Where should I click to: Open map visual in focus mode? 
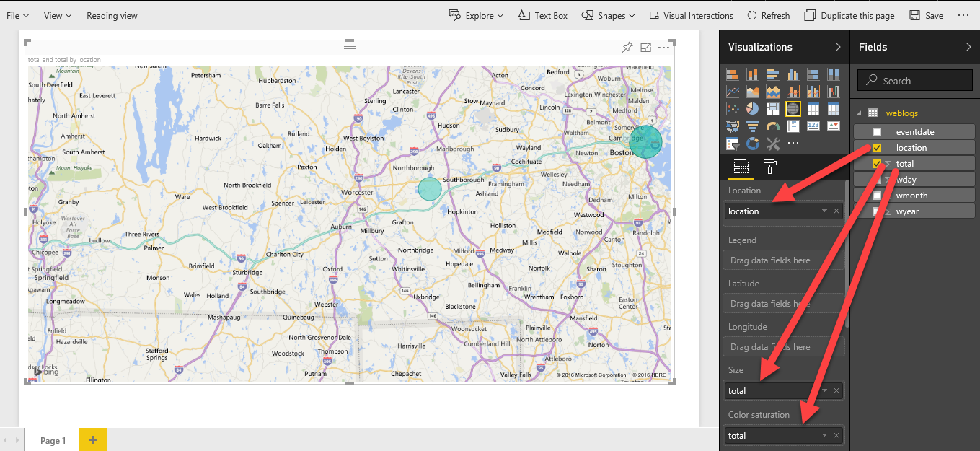(646, 48)
